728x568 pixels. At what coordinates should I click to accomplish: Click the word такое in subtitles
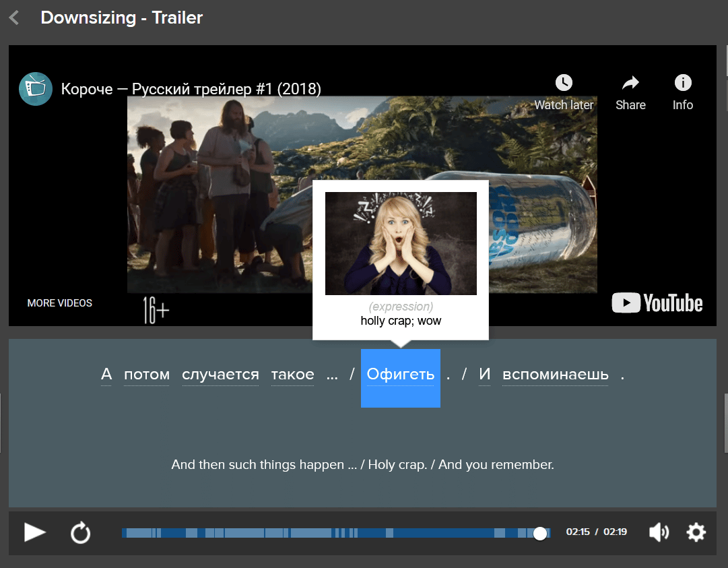click(x=292, y=375)
